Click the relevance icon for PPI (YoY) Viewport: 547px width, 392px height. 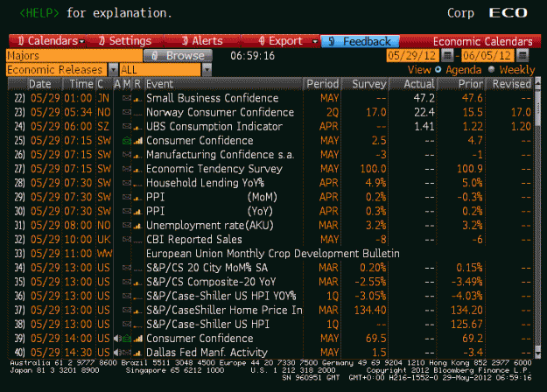(137, 212)
